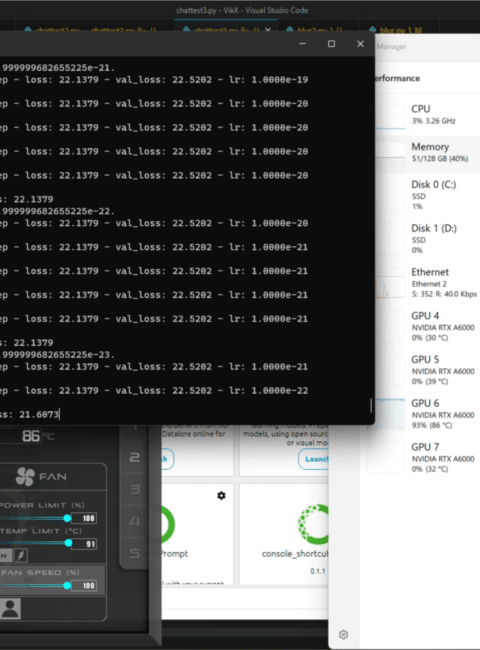Click console_shortcut version 0.1.1 text
The width and height of the screenshot is (480, 650).
(x=318, y=571)
